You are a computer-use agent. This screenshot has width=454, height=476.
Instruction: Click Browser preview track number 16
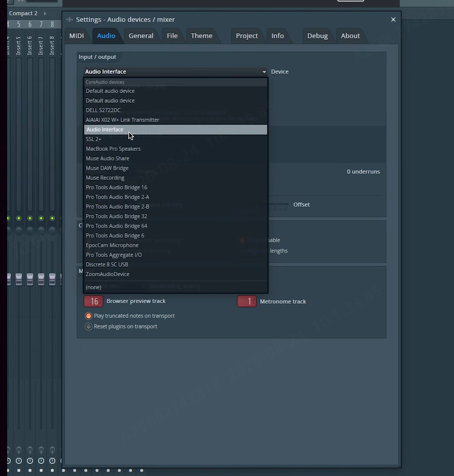pyautogui.click(x=93, y=301)
